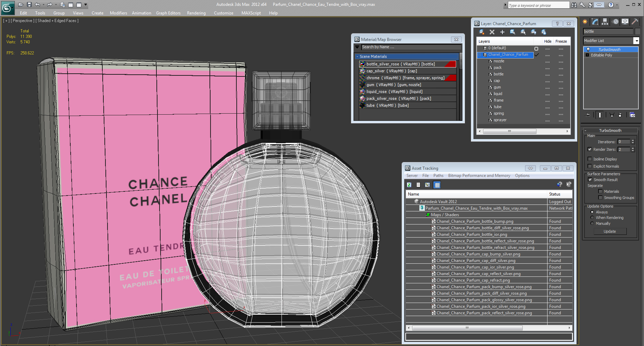Open Material/Map Browser options dropdown arrow
Image resolution: width=644 pixels, height=346 pixels.
tap(357, 47)
